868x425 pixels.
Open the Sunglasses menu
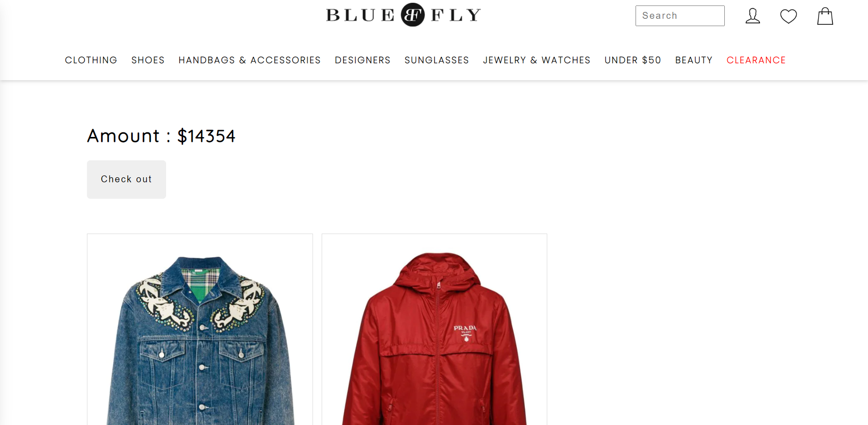437,60
